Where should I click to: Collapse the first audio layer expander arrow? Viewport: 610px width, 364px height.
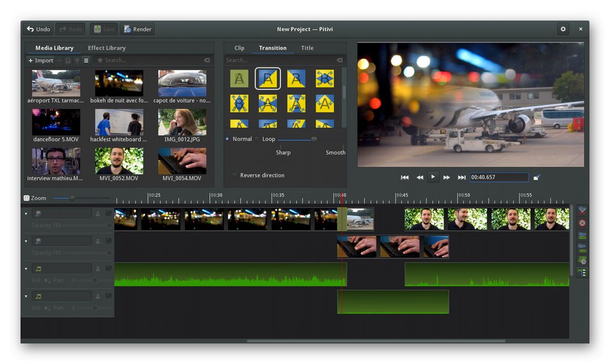coord(26,268)
